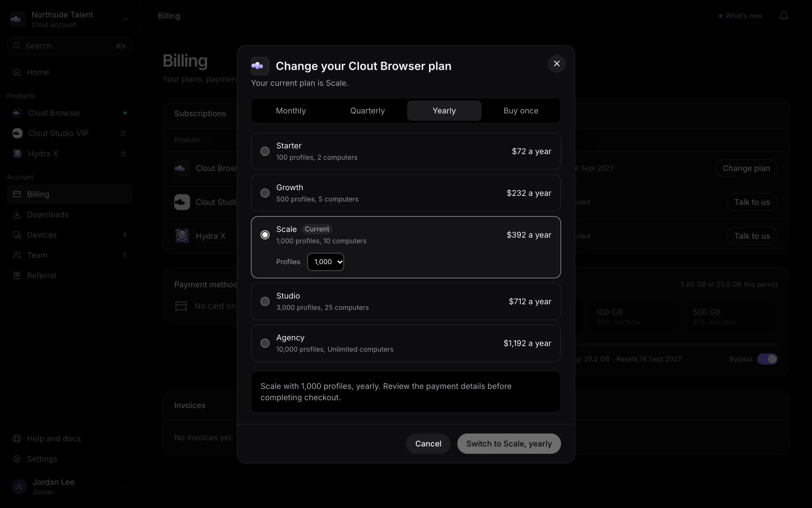Screen dimensions: 812x508
Task: Toggle the Bypass switch
Action: (x=767, y=359)
